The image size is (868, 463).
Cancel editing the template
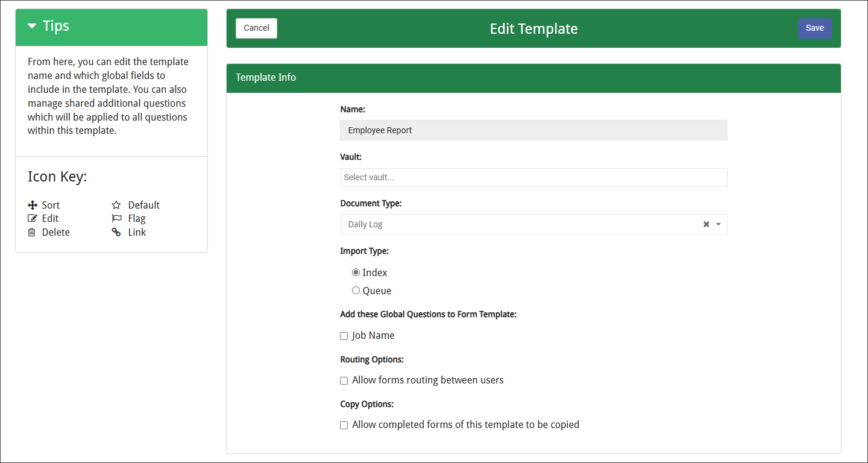pos(256,28)
